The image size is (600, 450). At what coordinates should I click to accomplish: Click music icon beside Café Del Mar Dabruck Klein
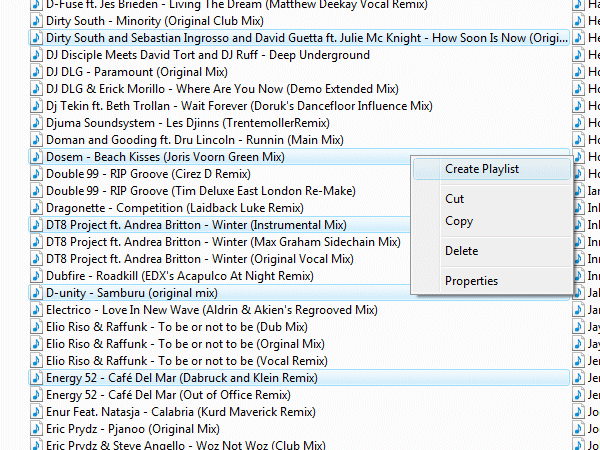click(36, 378)
